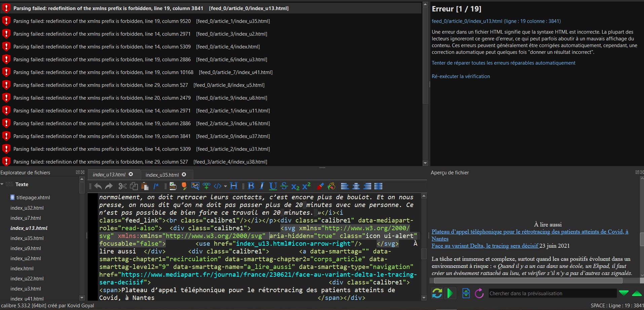Viewport: 644px width, 310px height.
Task: Select index_u9.html in file explorer
Action: click(26, 248)
